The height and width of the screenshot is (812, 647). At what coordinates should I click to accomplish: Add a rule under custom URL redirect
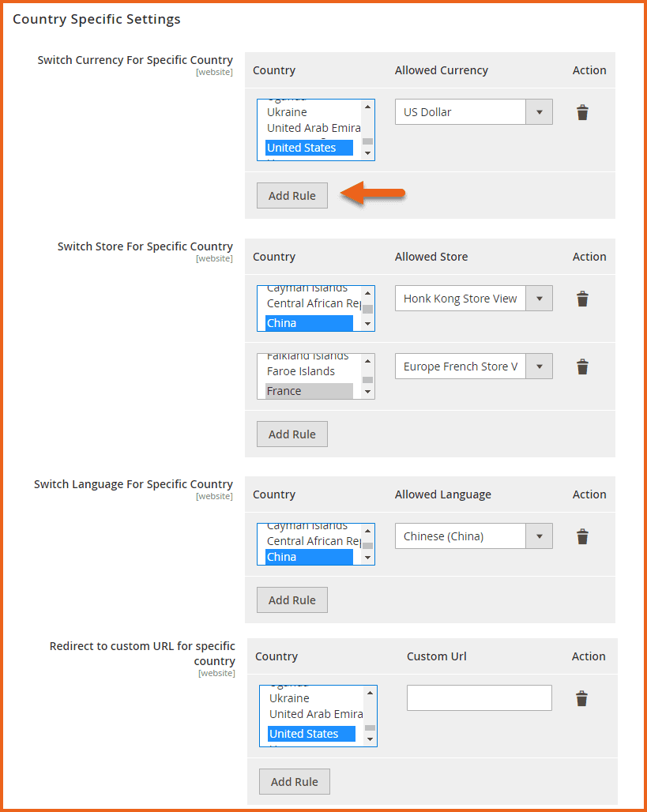click(x=294, y=782)
